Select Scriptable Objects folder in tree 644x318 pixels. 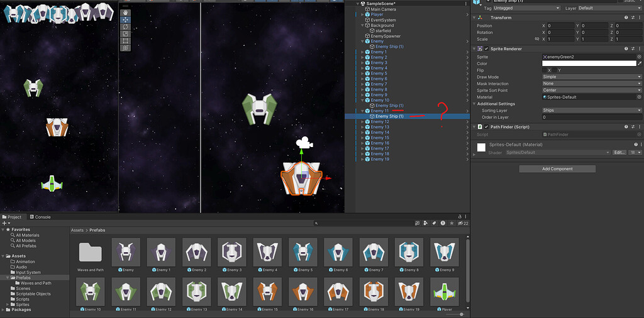point(33,293)
